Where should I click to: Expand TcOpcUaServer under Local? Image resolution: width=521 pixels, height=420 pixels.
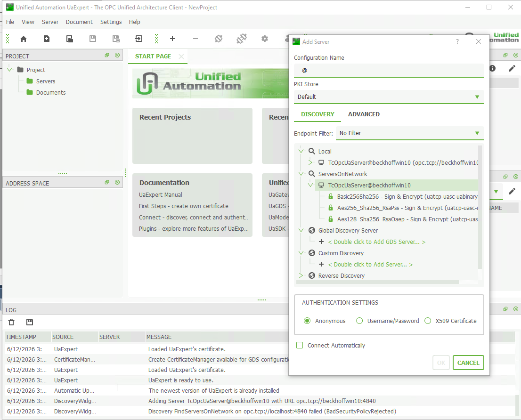pos(310,162)
